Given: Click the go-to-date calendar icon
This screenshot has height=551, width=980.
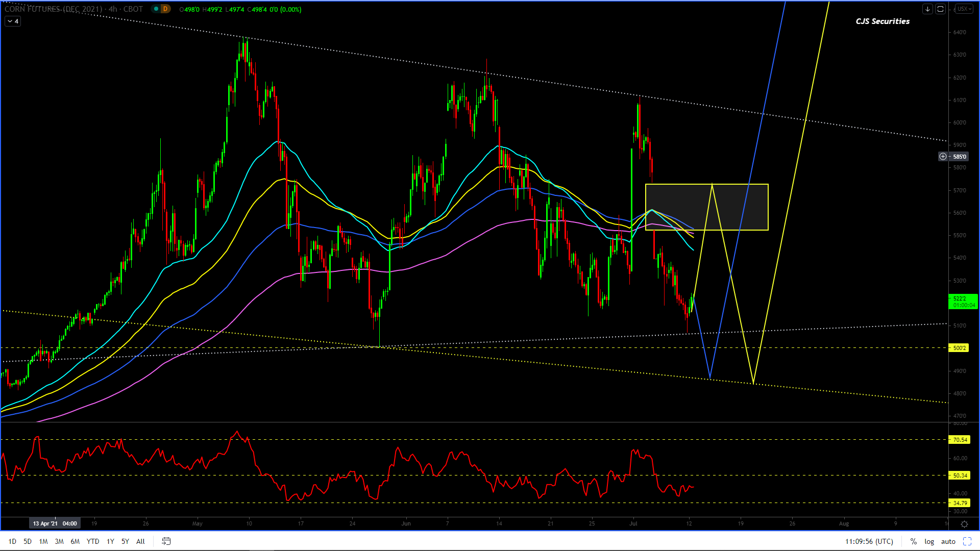Looking at the screenshot, I should tap(166, 541).
